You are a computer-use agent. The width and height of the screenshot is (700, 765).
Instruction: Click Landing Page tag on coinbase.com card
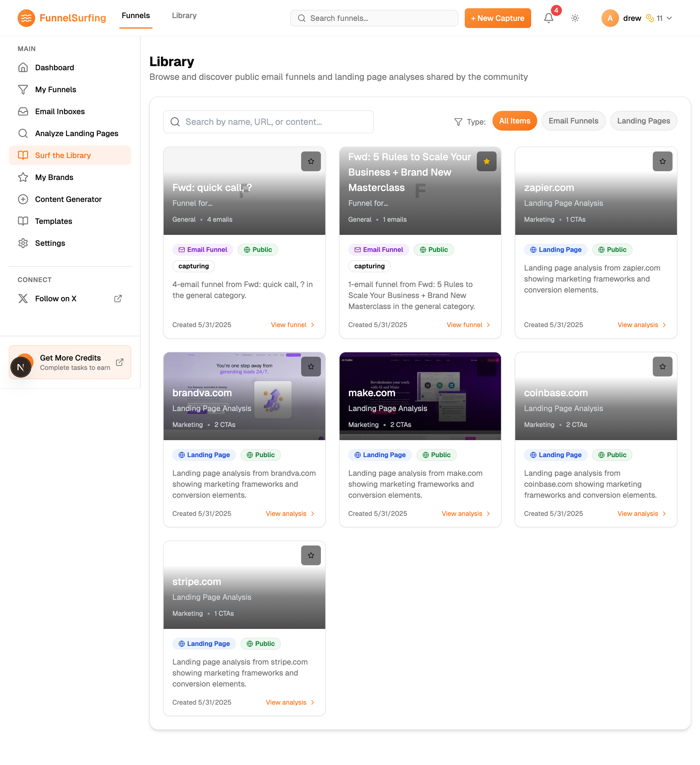point(555,455)
